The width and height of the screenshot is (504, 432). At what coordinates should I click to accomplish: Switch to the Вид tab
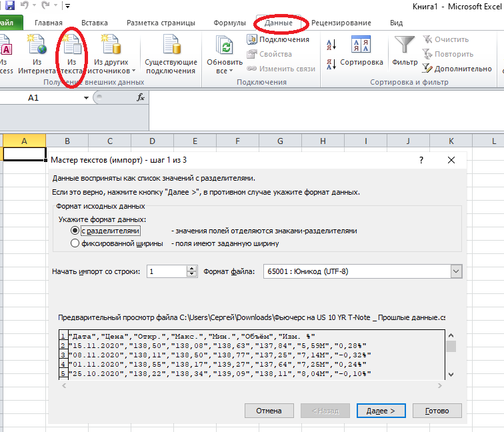click(396, 23)
